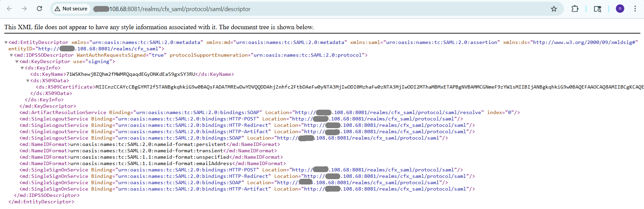Open the Chrome three-dot menu
Viewport: 644px width, 209px height.
pyautogui.click(x=635, y=9)
